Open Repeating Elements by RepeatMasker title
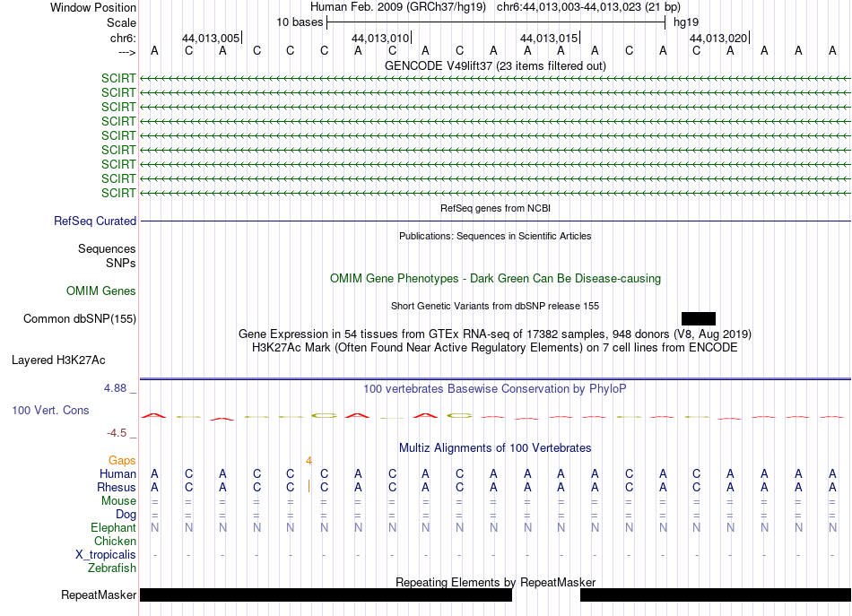The width and height of the screenshot is (852, 616). 495,582
